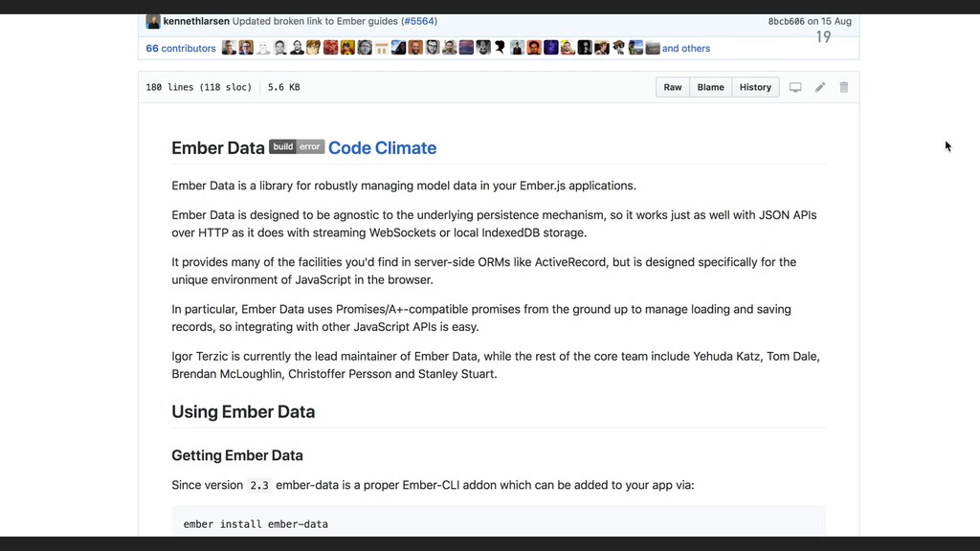Open pull request #5564 link
Screen dimensions: 980x551
[x=419, y=21]
